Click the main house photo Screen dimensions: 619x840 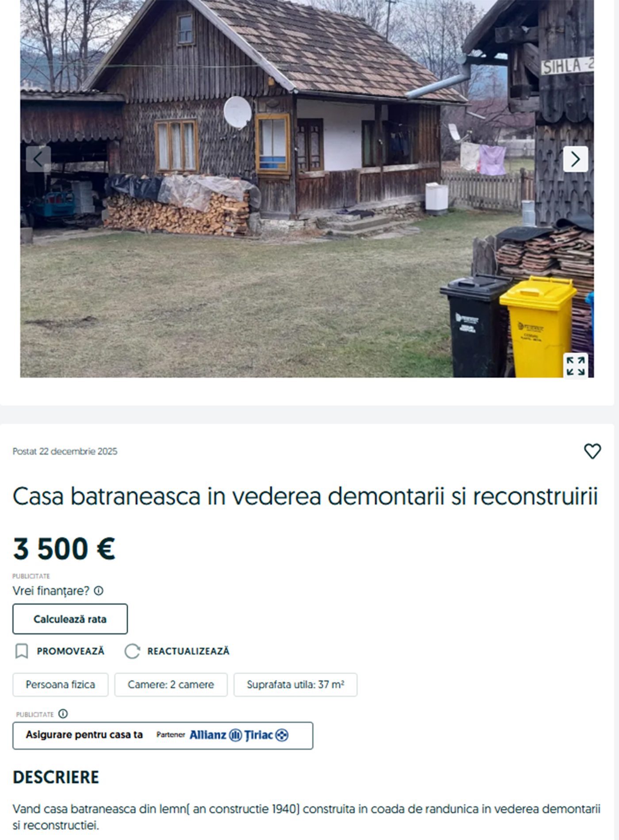pyautogui.click(x=307, y=189)
